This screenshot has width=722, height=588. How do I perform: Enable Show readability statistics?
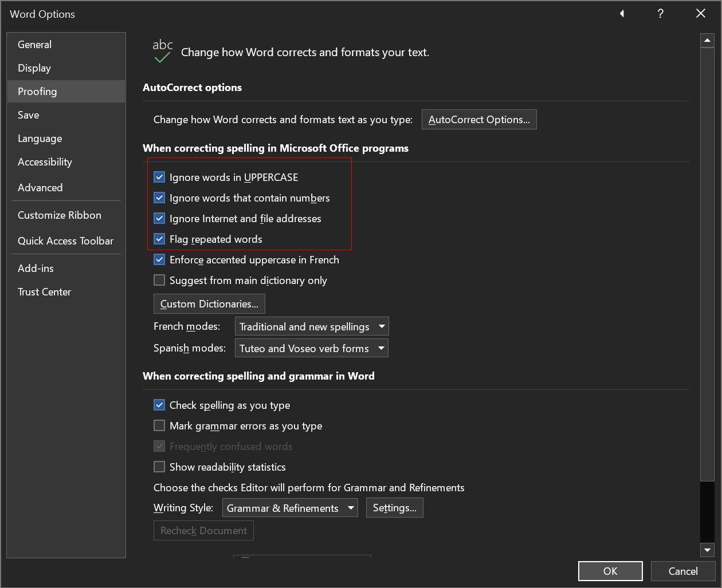pyautogui.click(x=159, y=467)
